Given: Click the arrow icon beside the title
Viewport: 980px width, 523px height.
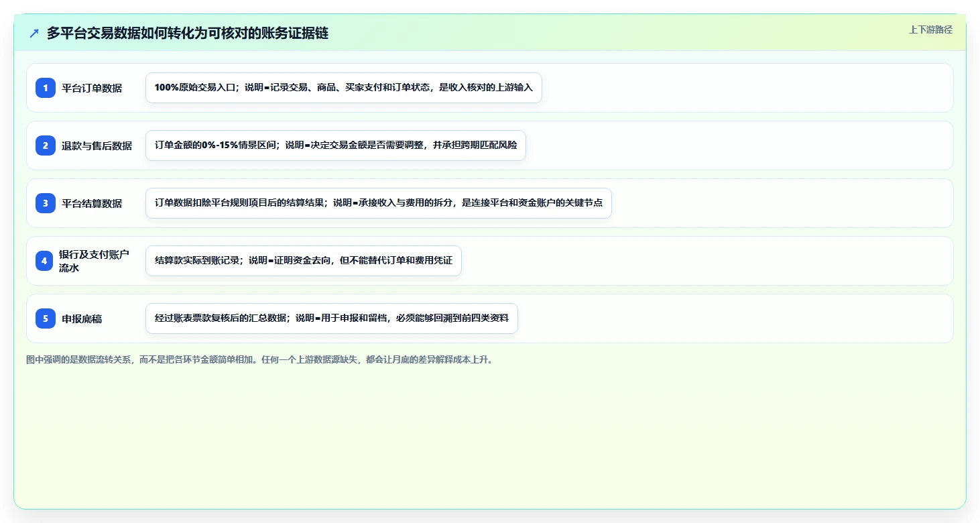Looking at the screenshot, I should pos(34,34).
